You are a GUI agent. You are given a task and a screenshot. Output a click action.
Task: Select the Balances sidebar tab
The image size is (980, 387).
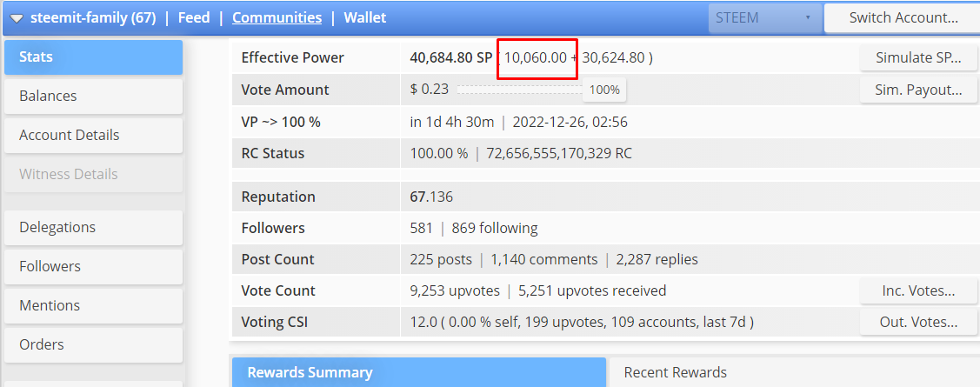pyautogui.click(x=93, y=97)
